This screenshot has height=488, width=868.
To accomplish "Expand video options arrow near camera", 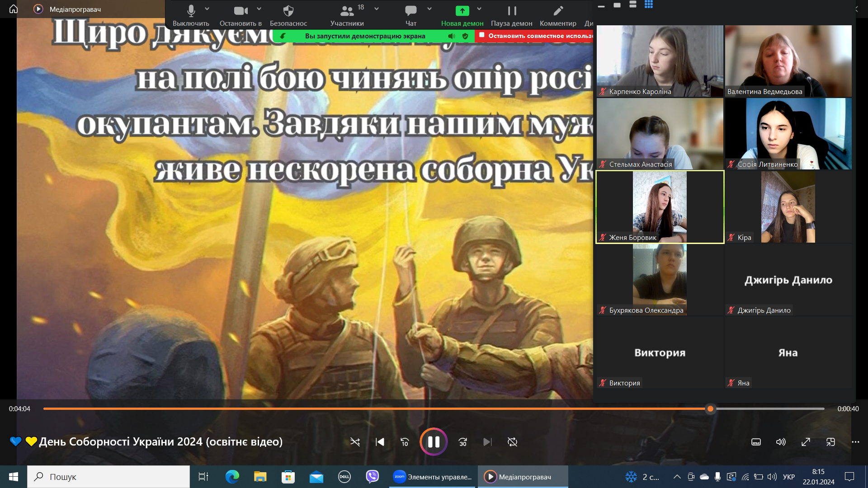I will click(x=259, y=9).
